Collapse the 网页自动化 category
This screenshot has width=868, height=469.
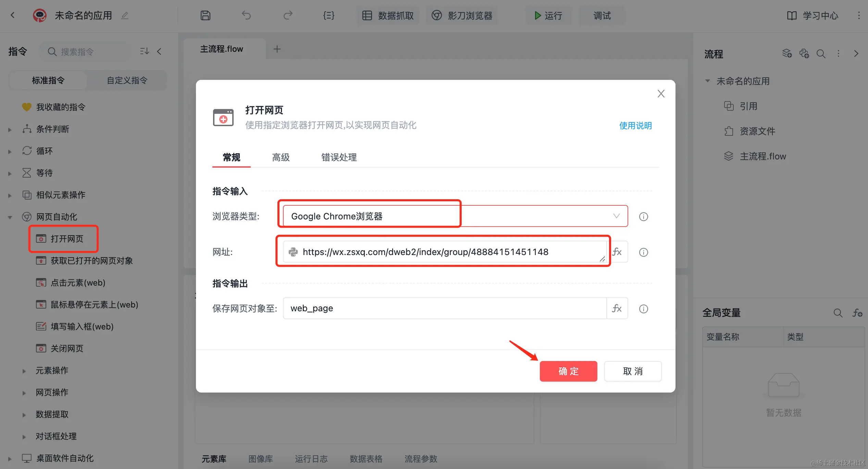coord(10,217)
